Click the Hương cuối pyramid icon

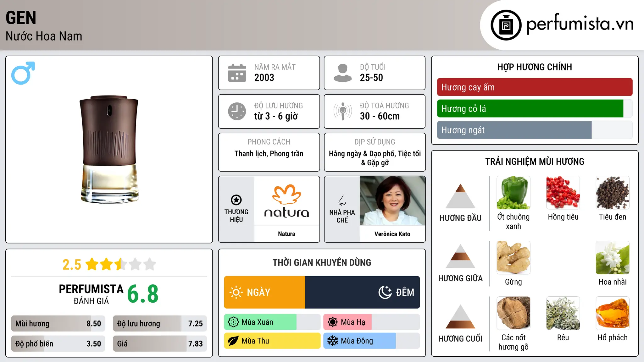[460, 316]
